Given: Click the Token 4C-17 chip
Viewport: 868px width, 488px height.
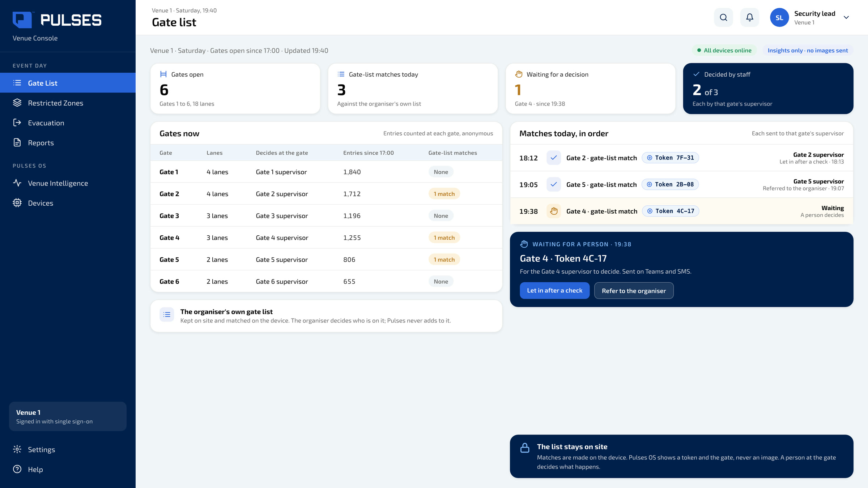Looking at the screenshot, I should click(x=671, y=211).
